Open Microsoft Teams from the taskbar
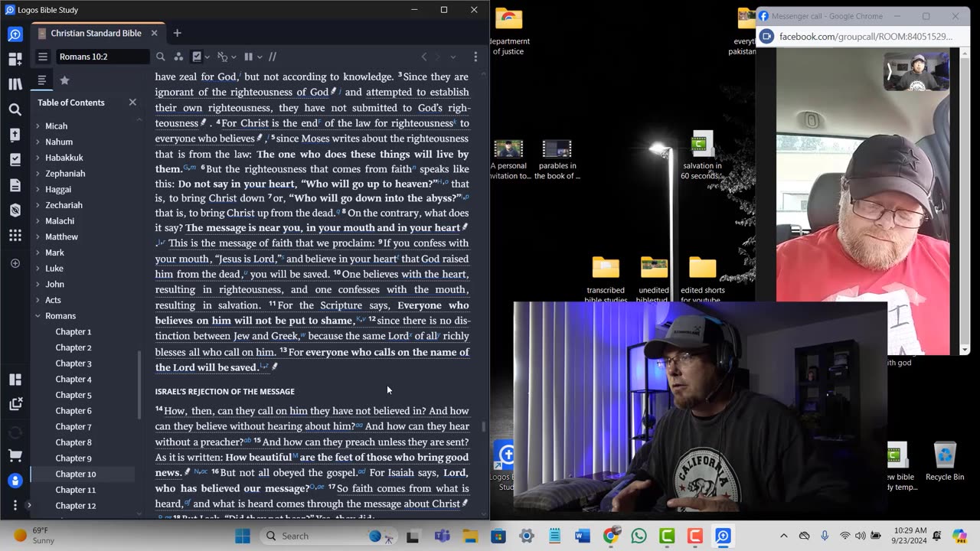 pyautogui.click(x=441, y=536)
